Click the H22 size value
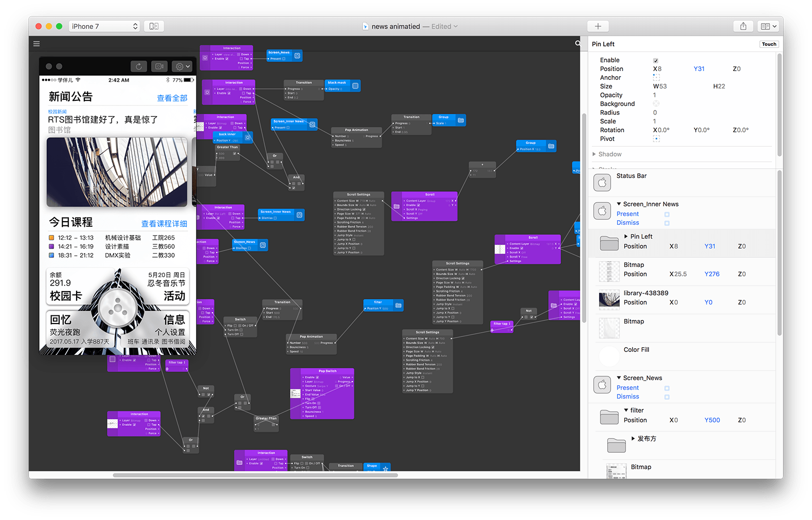This screenshot has height=520, width=812. point(719,86)
